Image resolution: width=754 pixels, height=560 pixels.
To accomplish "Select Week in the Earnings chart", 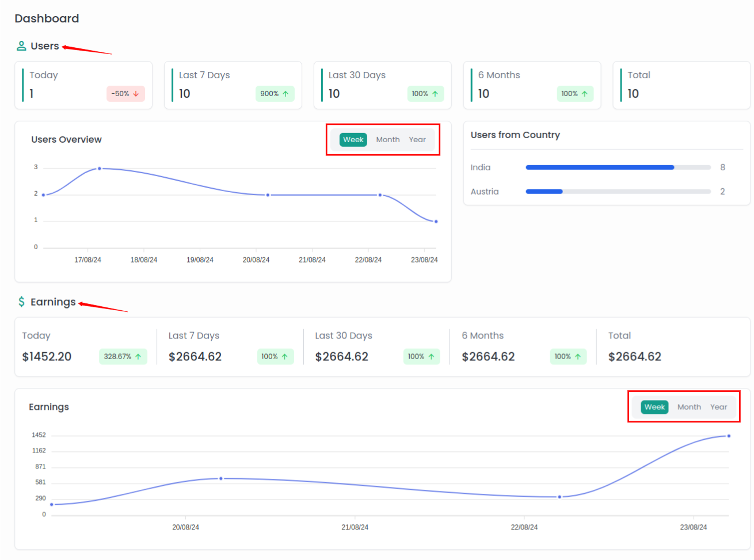I will (x=654, y=407).
